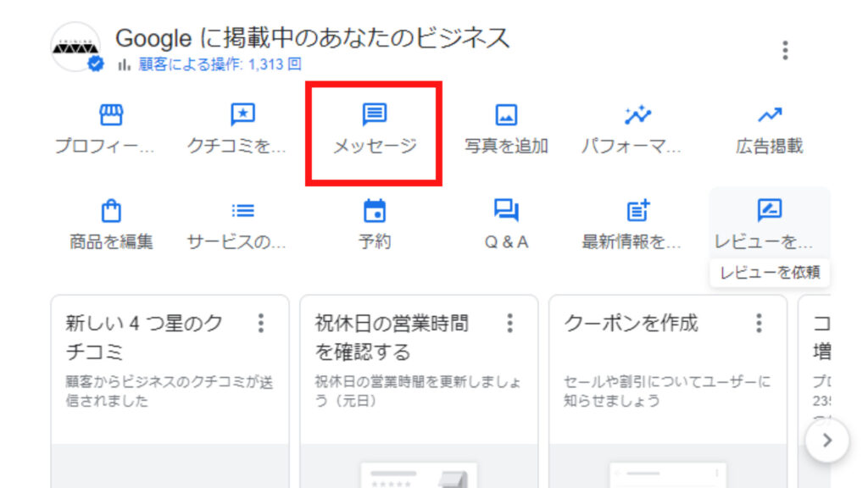Open the 祝休日の営業時間を確認する card title
The image size is (868, 488).
pyautogui.click(x=392, y=337)
